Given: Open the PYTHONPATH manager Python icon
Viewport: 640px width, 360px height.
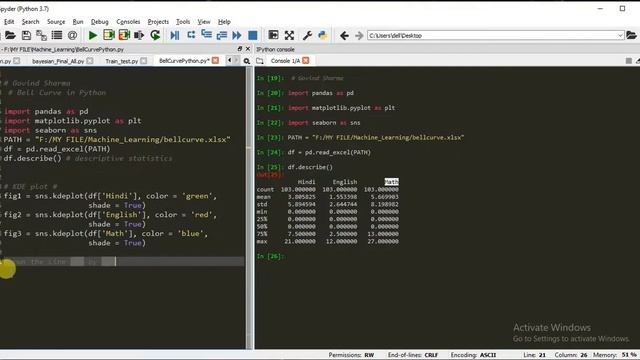Looking at the screenshot, I should 322,36.
